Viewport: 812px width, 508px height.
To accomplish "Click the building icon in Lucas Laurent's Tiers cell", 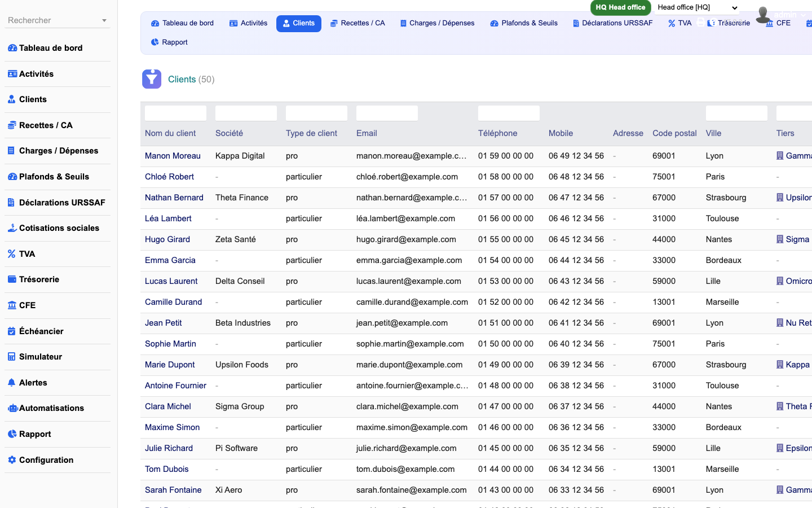I will pos(780,281).
